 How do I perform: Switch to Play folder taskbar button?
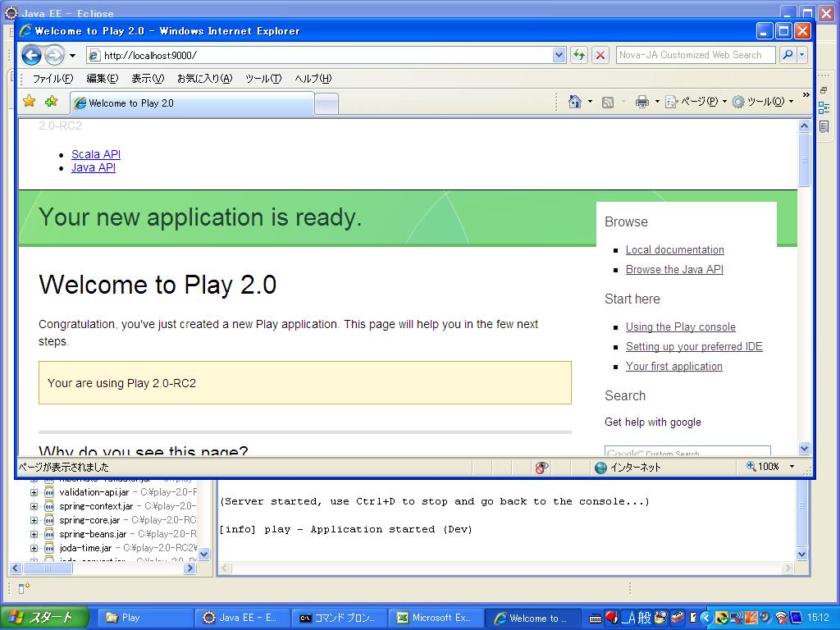click(x=144, y=618)
